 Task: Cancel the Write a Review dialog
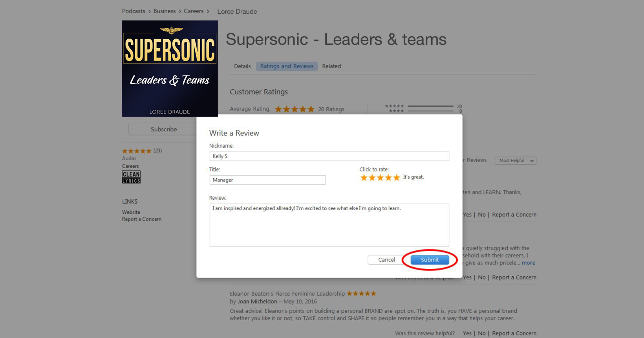(x=386, y=260)
